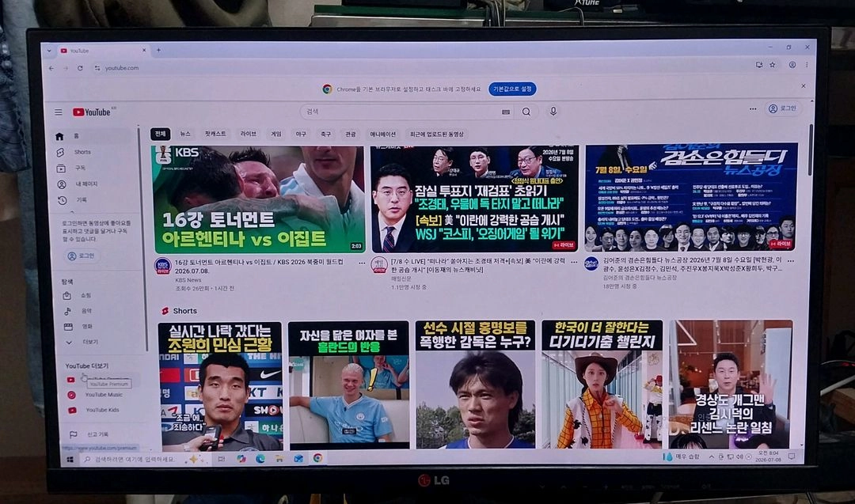Bookmark this page with the star icon
This screenshot has height=504, width=855.
coord(773,65)
